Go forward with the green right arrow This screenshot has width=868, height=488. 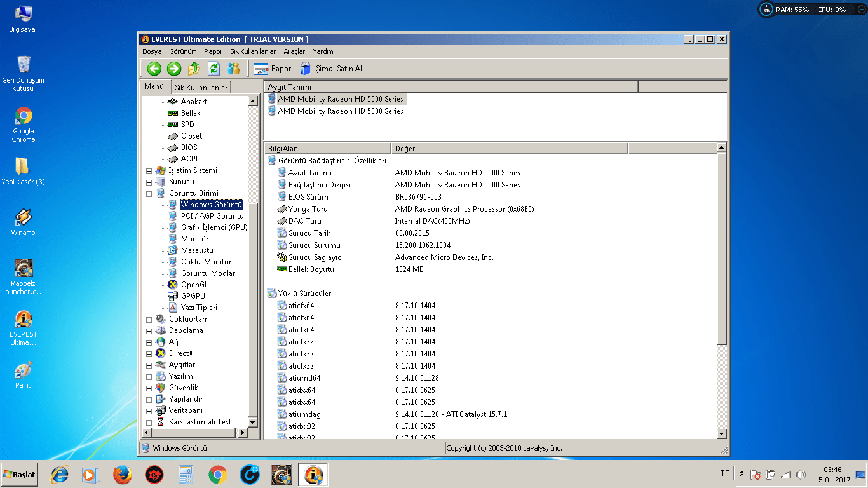tap(174, 69)
